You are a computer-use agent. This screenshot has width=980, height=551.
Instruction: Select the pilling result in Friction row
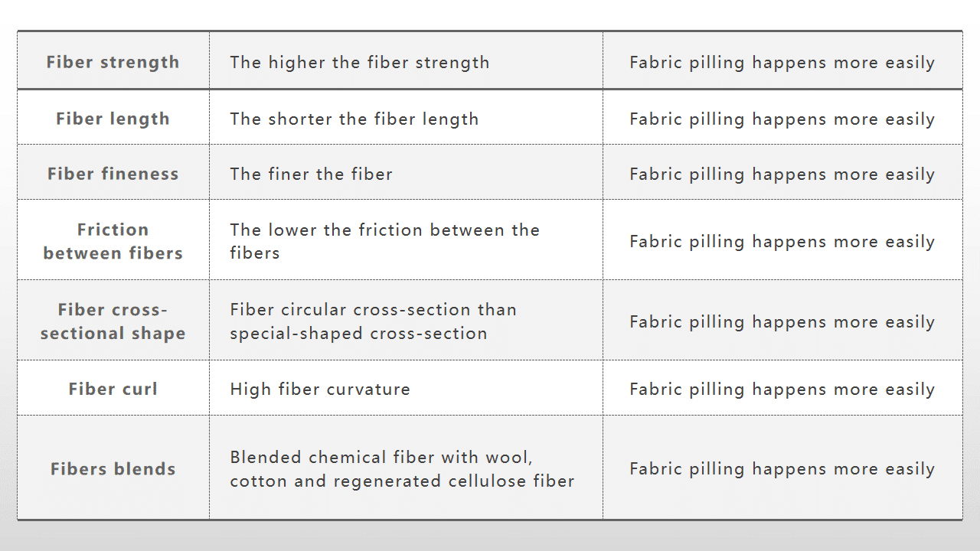click(x=782, y=241)
